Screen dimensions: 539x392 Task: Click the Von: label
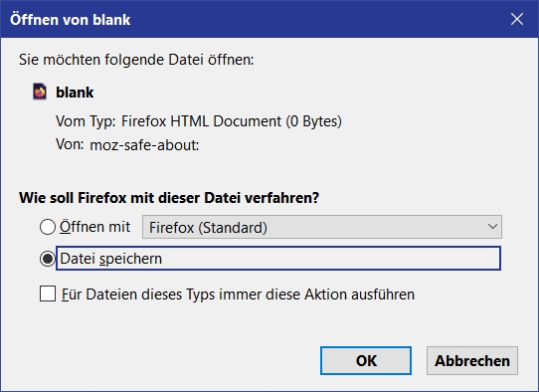70,144
